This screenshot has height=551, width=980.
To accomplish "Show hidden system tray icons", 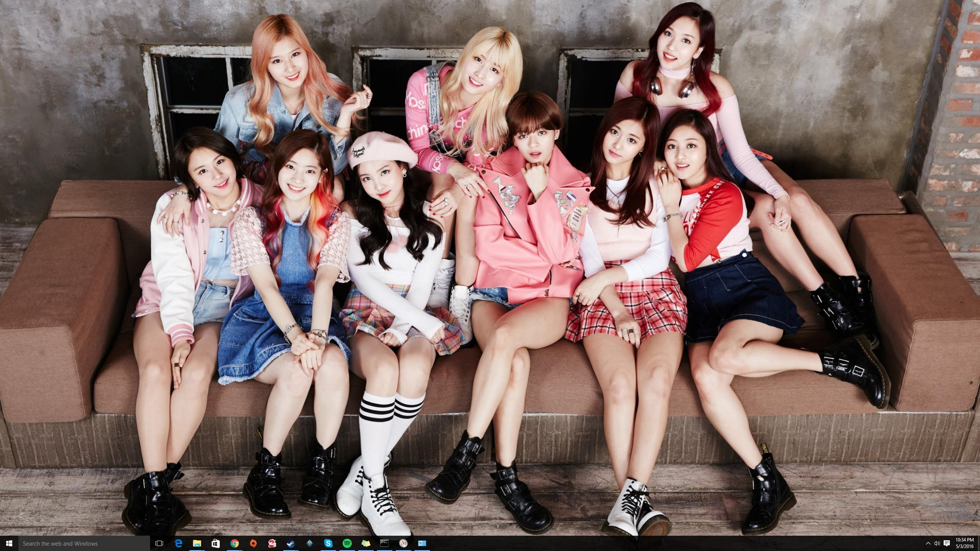I will 928,543.
